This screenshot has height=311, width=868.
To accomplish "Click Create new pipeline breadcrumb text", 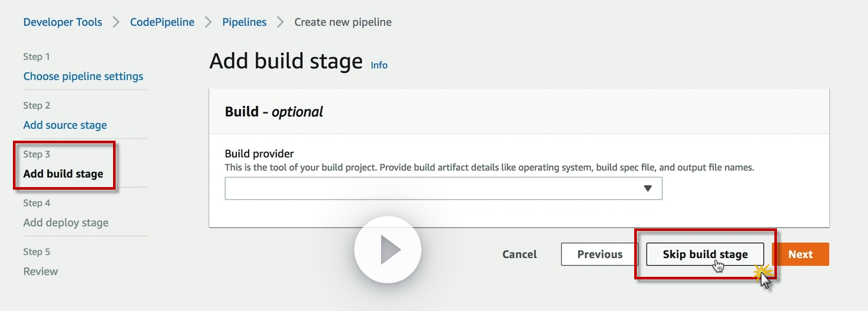I will click(342, 22).
